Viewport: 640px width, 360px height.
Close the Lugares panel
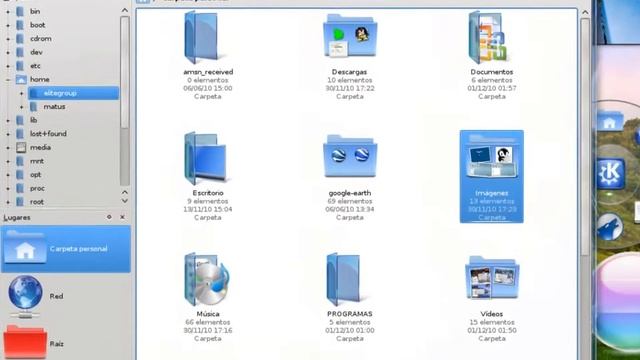point(122,217)
